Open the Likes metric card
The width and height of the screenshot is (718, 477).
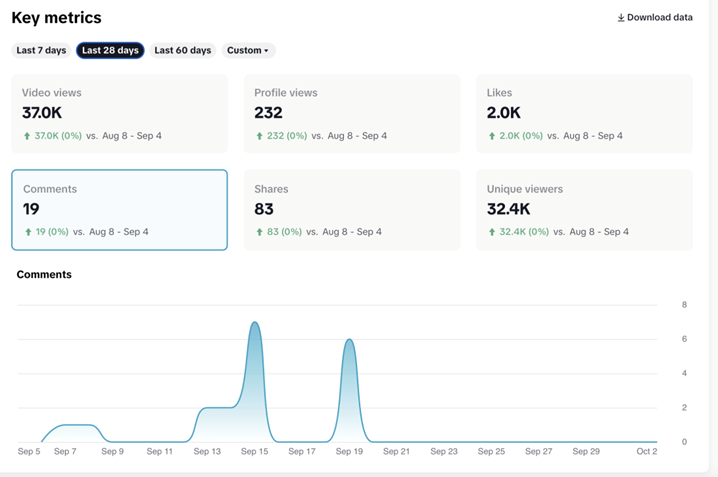point(584,114)
